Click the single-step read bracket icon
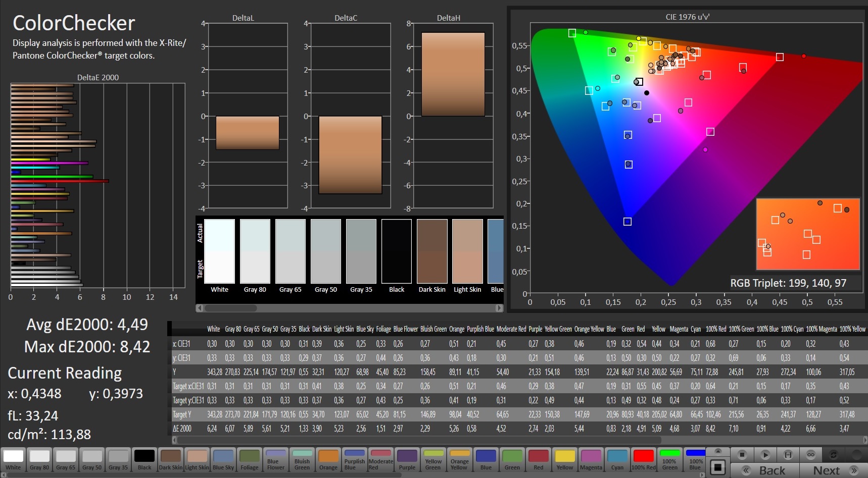This screenshot has height=478, width=868. [788, 455]
